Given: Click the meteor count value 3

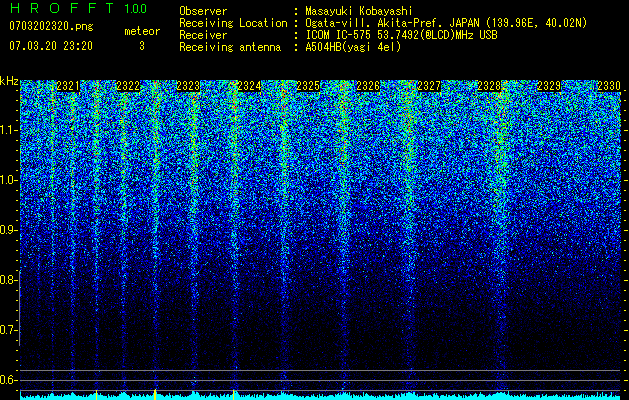Looking at the screenshot, I should [x=142, y=46].
